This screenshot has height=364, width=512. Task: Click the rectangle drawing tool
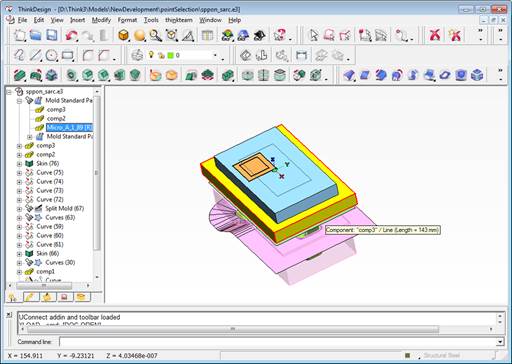(x=67, y=55)
